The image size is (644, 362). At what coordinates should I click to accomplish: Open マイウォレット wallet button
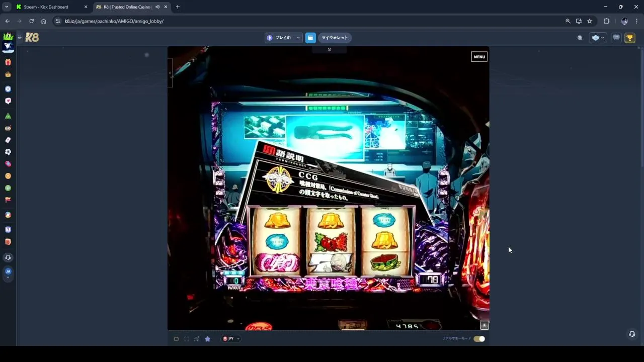[x=335, y=38]
